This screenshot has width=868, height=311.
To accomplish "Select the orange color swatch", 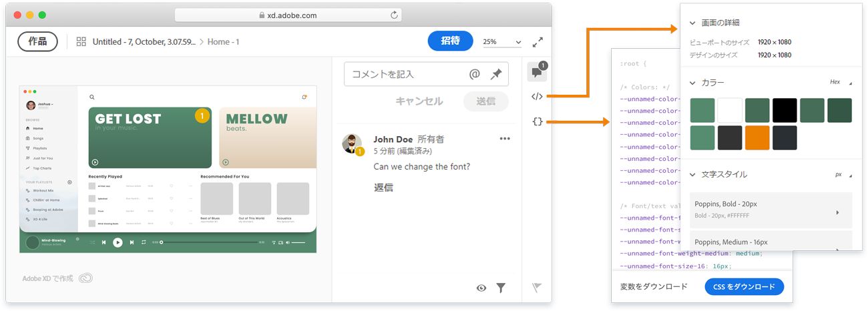I will click(757, 137).
